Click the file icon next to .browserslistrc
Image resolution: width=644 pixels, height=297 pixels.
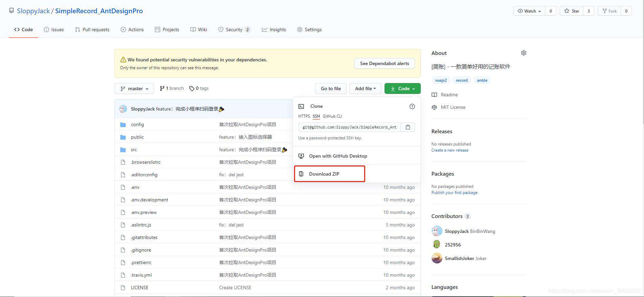pyautogui.click(x=123, y=162)
